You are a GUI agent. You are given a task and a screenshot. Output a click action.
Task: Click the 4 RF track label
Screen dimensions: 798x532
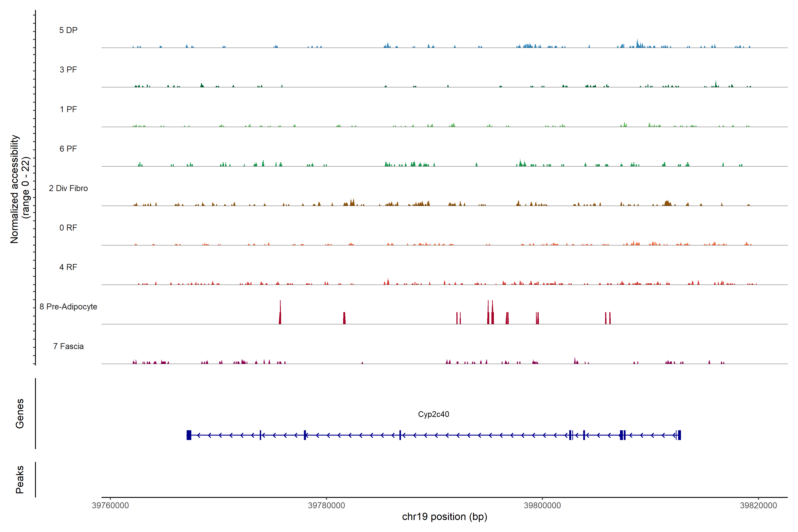[68, 267]
